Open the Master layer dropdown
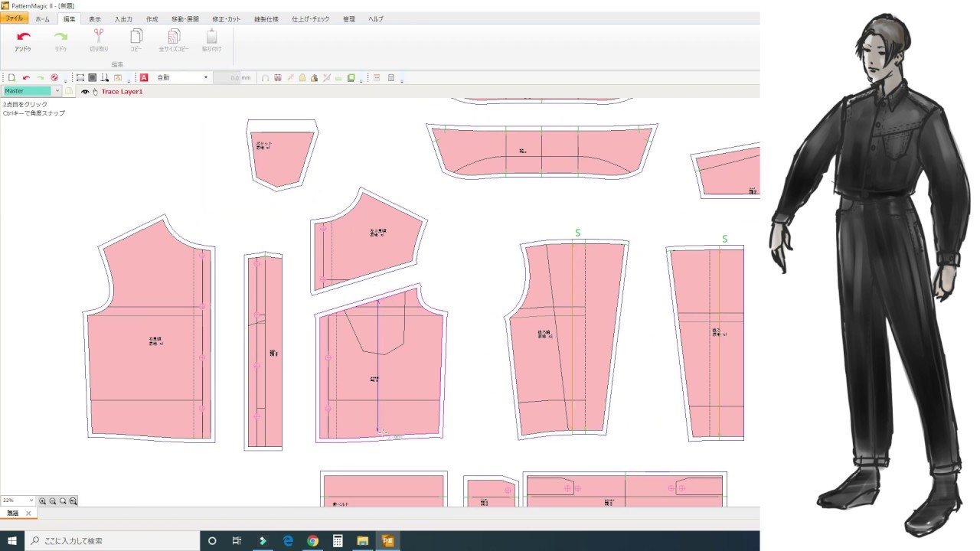The image size is (980, 551). tap(57, 91)
